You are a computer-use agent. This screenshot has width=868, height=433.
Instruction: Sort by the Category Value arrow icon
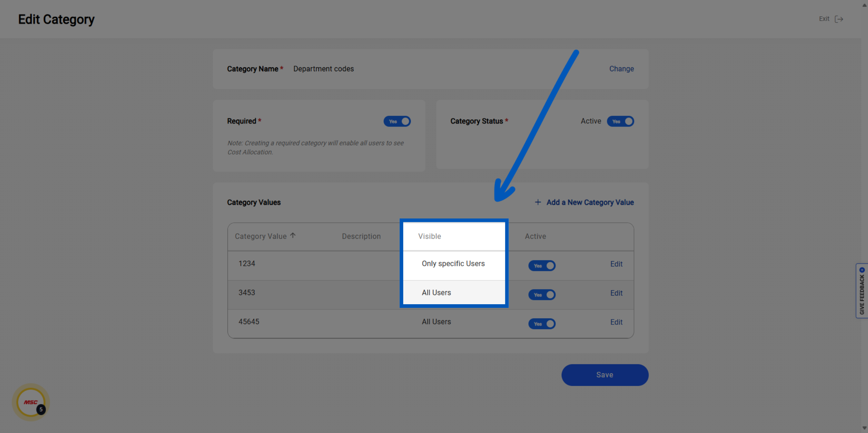(293, 235)
